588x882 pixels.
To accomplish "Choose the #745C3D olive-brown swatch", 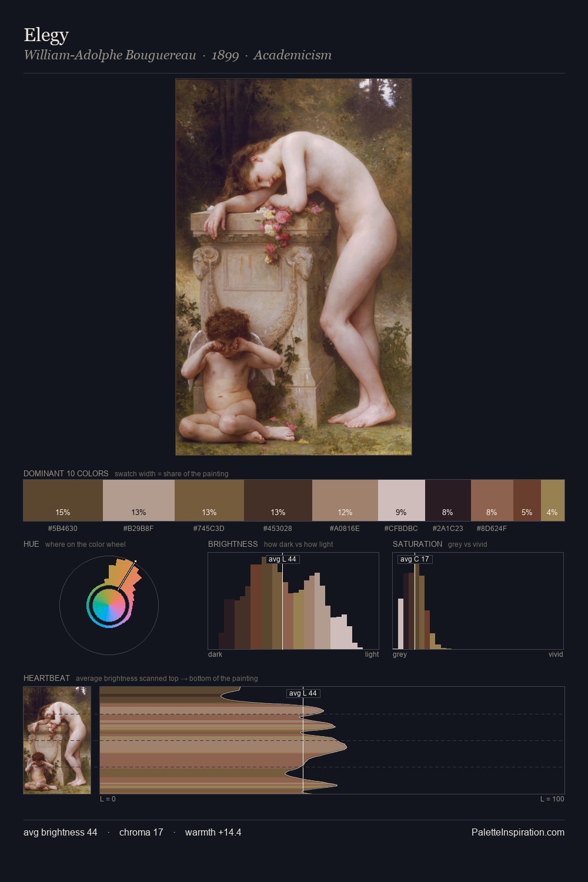I will coord(209,500).
